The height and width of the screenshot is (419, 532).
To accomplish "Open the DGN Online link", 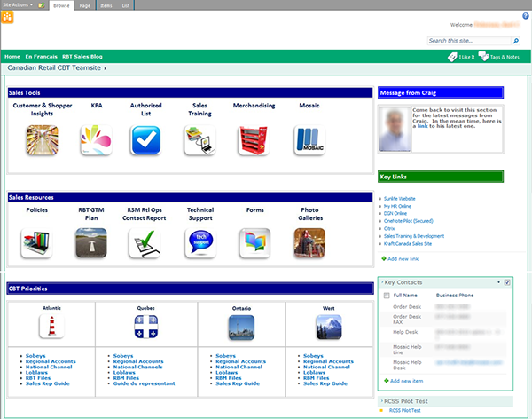I will tap(395, 213).
